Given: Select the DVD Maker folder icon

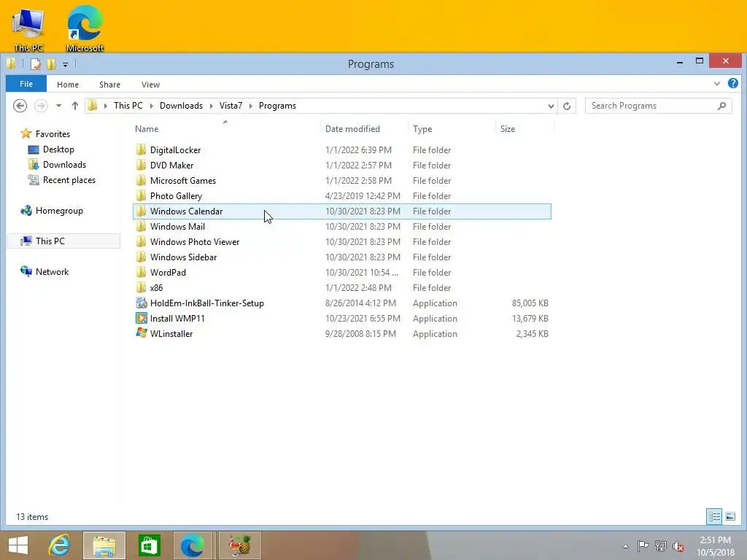Looking at the screenshot, I should click(141, 166).
